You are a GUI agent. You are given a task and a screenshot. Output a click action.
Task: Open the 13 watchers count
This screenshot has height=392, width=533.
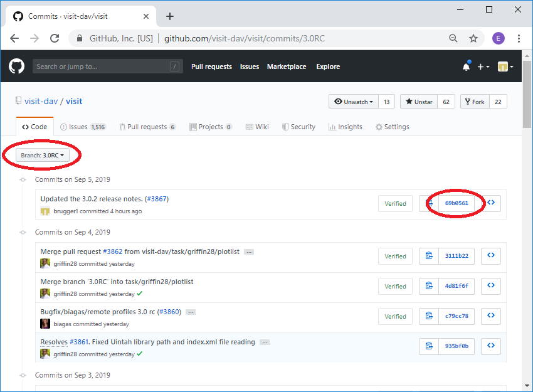(387, 102)
